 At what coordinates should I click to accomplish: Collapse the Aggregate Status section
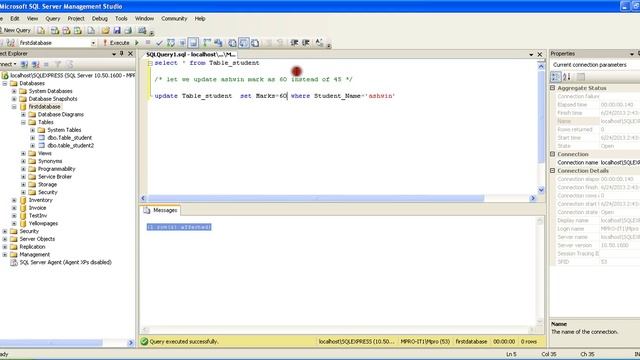coord(553,88)
